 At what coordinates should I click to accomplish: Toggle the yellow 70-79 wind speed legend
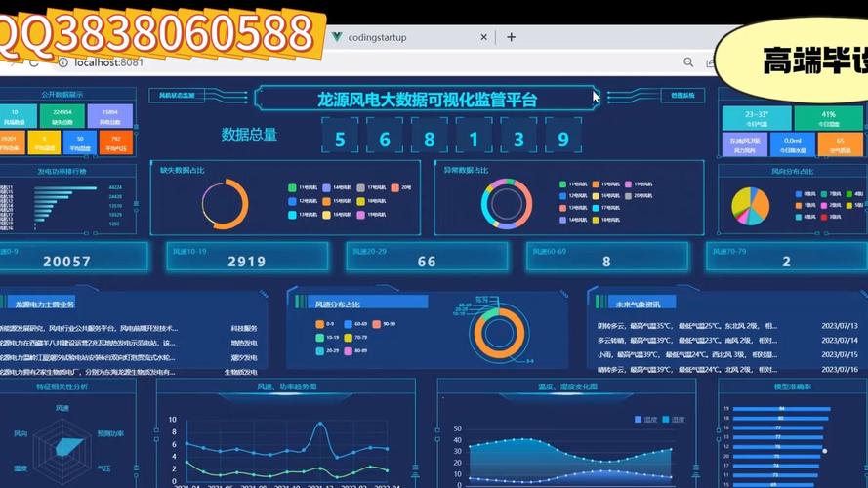coord(356,337)
